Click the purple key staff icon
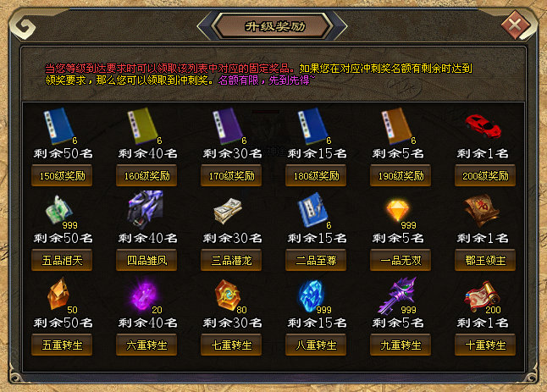The height and width of the screenshot is (392, 547). point(398,295)
